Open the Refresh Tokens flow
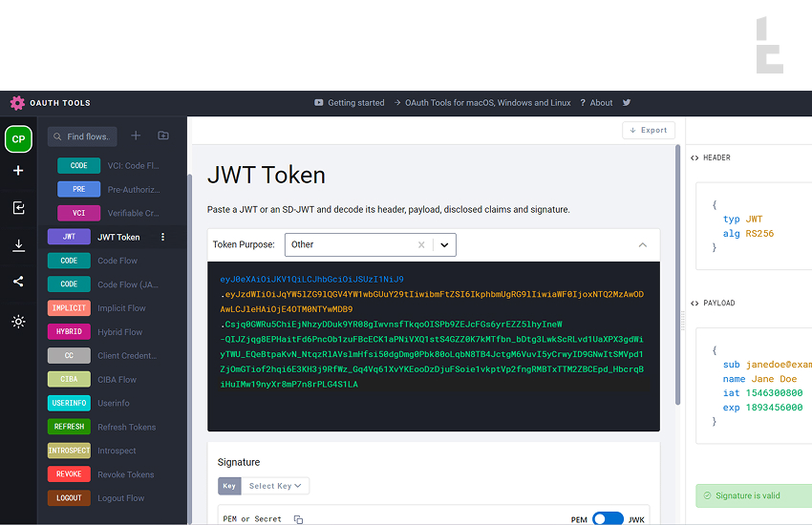This screenshot has height=525, width=812. click(125, 427)
